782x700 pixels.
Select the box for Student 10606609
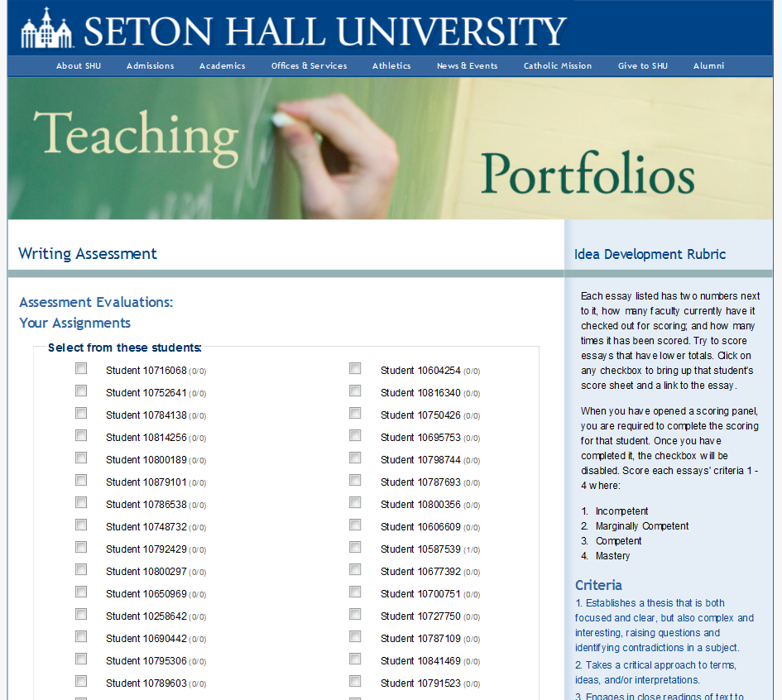355,525
